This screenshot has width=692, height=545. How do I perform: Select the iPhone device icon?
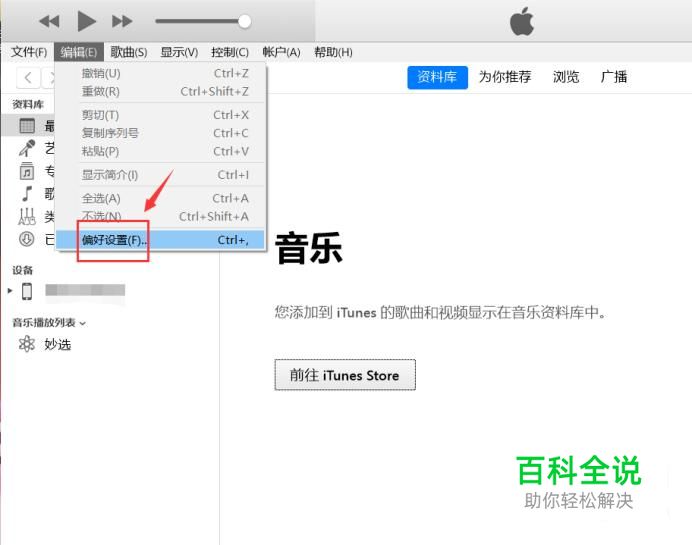[x=27, y=291]
